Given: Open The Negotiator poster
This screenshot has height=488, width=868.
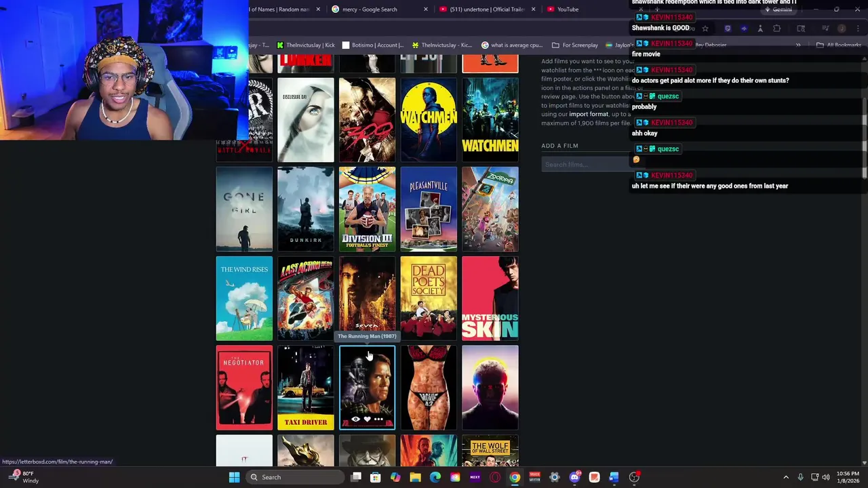Looking at the screenshot, I should click(244, 388).
